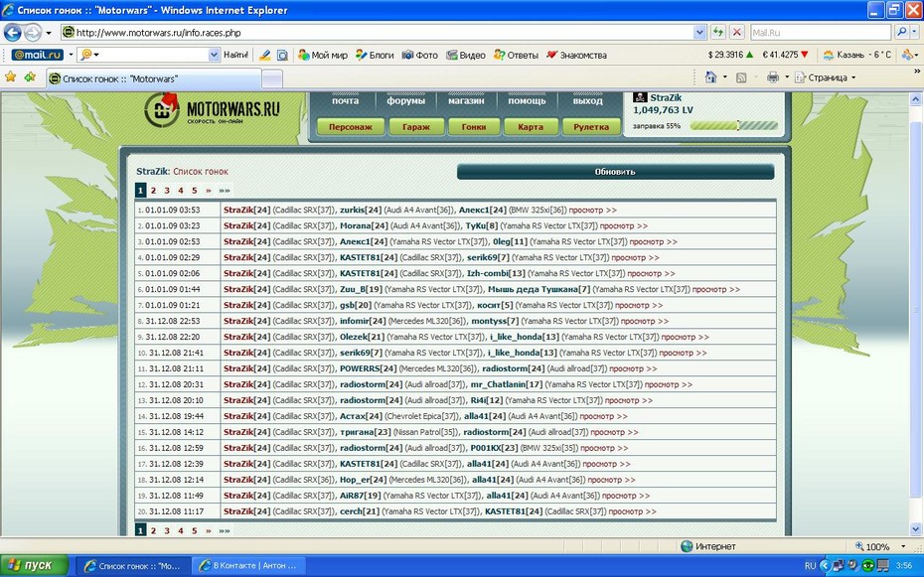The width and height of the screenshot is (924, 577).
Task: Stop page loading with the red X icon
Action: click(736, 33)
